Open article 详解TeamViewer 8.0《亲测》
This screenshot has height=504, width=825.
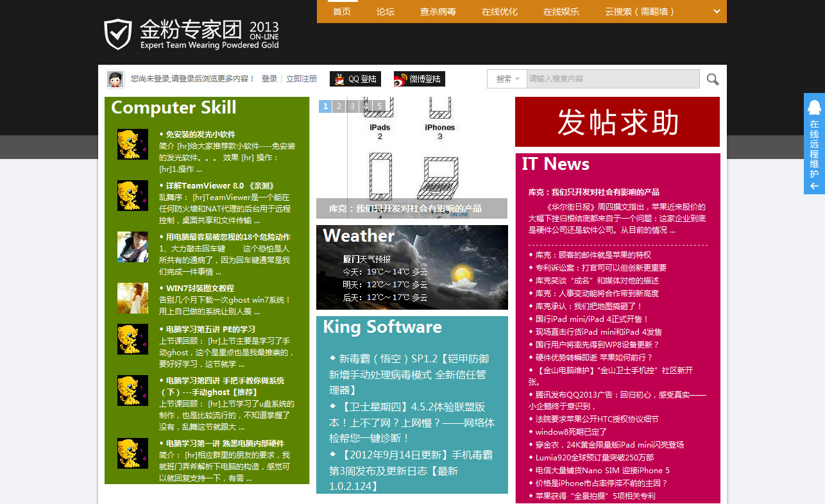tap(220, 186)
